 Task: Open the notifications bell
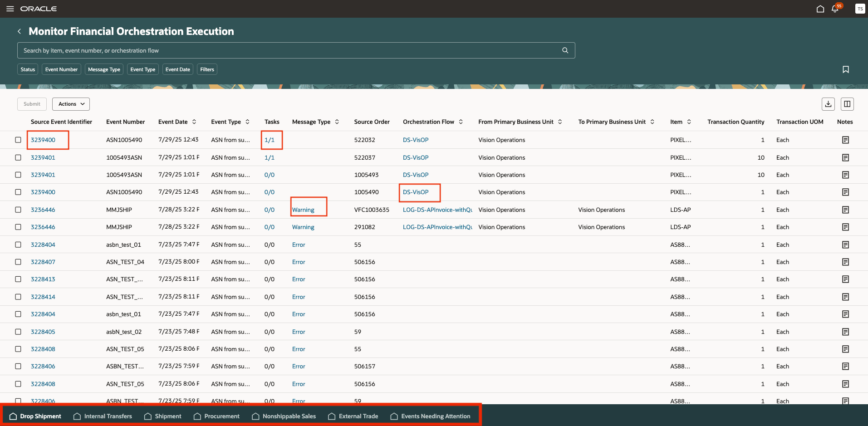(x=835, y=9)
